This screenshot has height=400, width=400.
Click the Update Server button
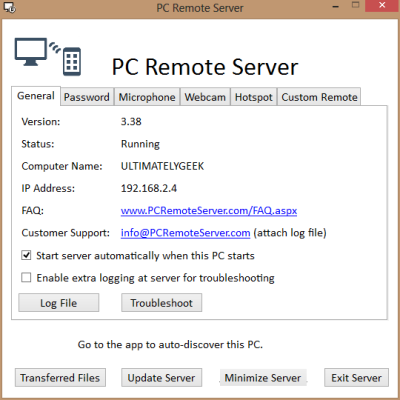(x=162, y=378)
